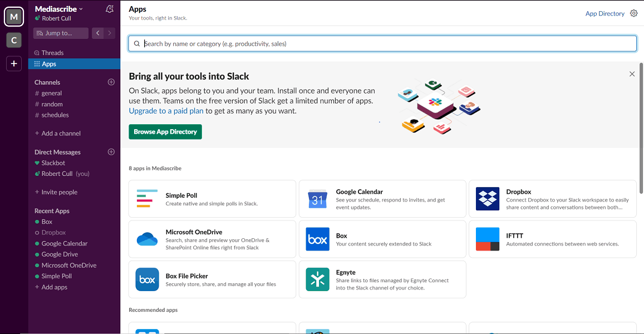Click the Google Calendar app icon
Screen dimensions: 644x334
click(x=317, y=199)
